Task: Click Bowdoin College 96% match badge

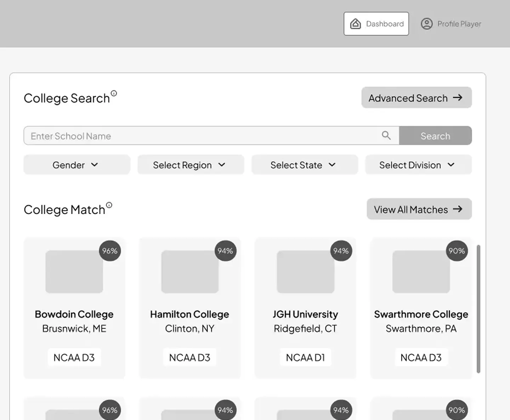Action: 110,251
